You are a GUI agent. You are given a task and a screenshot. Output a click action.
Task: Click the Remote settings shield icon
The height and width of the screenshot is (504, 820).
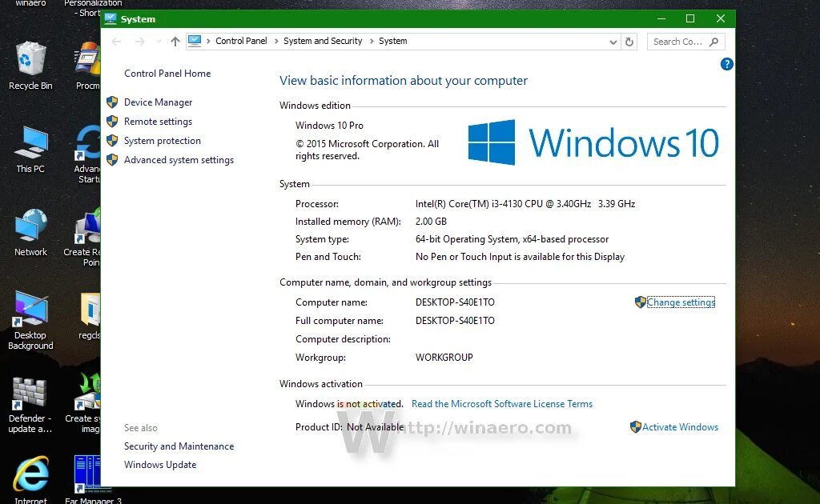112,121
